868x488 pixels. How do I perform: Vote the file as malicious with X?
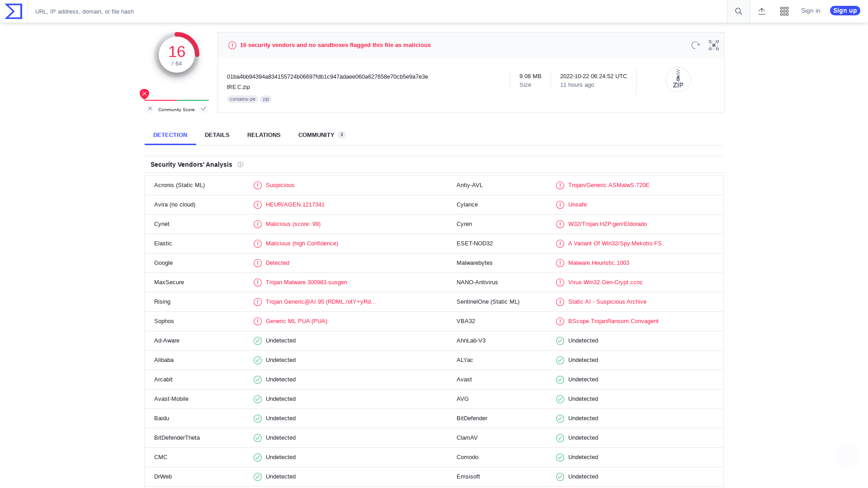tap(150, 108)
